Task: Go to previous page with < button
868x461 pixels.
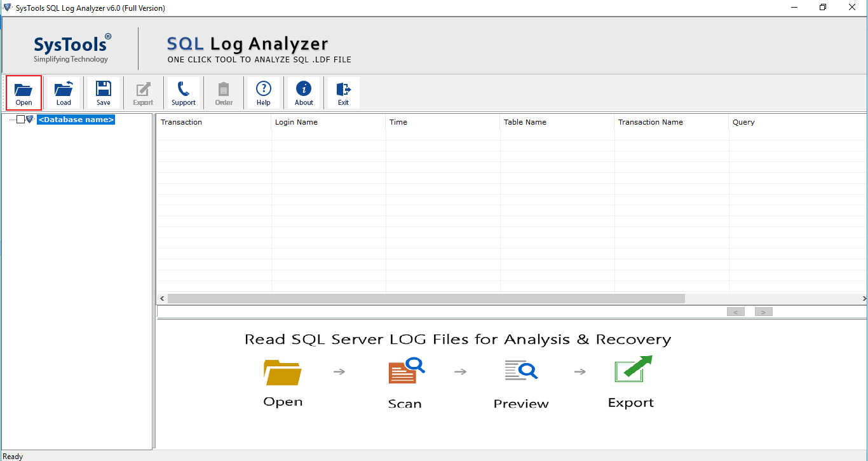Action: [x=736, y=312]
